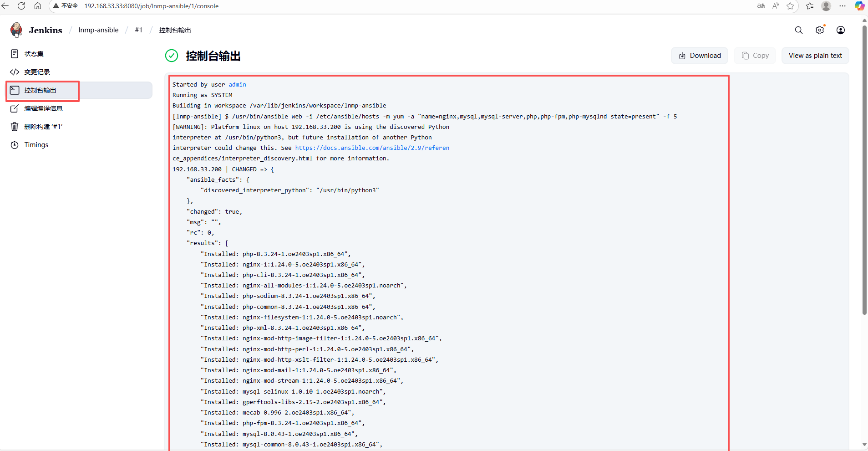The width and height of the screenshot is (868, 451).
Task: Click the discovered_interpreter_python line
Action: 289,190
